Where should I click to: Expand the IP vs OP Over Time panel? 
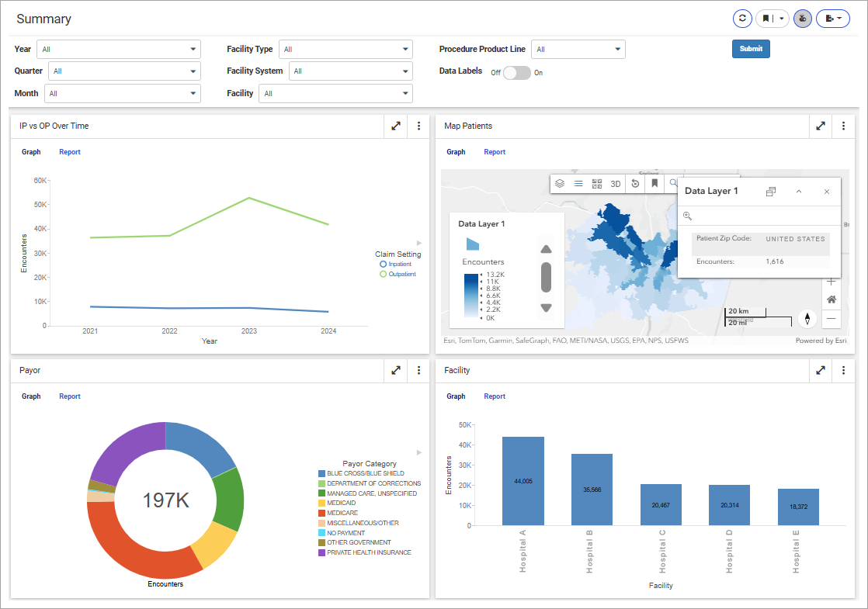click(x=396, y=126)
